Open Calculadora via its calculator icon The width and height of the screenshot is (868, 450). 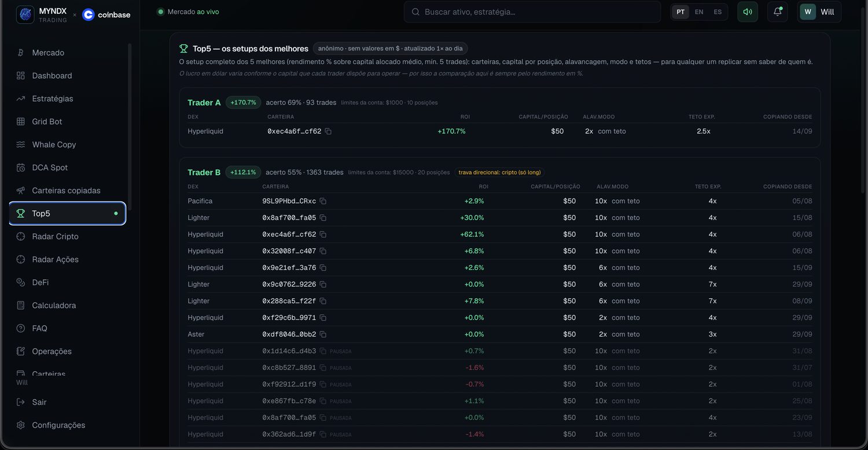[21, 305]
